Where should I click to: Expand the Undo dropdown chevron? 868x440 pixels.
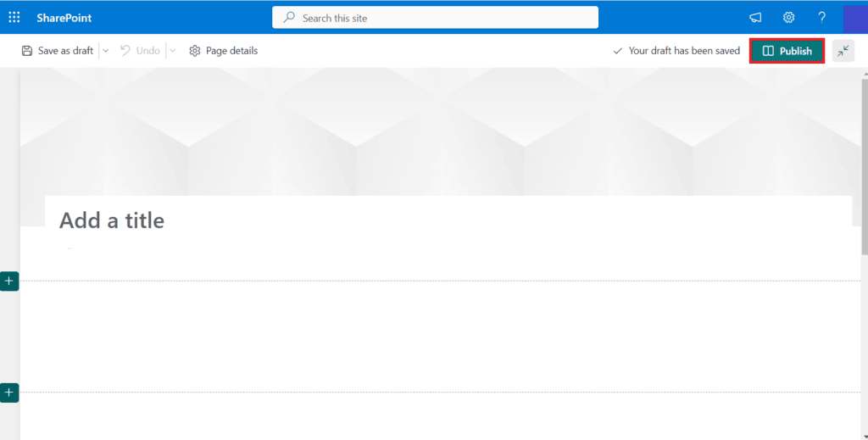[x=173, y=51]
